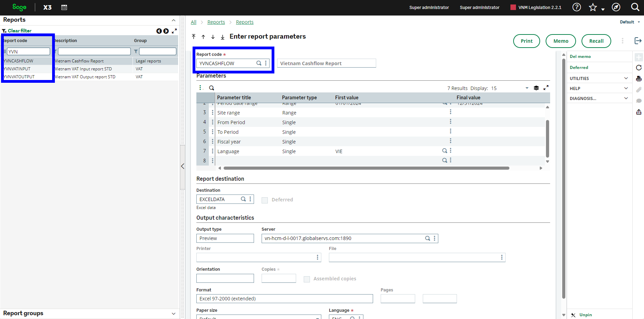This screenshot has width=644, height=319.
Task: Click the Print button
Action: pyautogui.click(x=526, y=41)
